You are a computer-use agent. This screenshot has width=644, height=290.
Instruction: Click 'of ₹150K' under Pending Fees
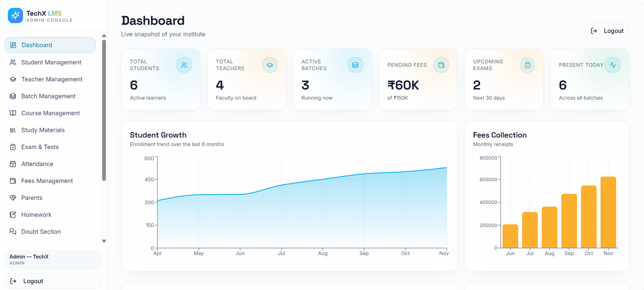tap(398, 98)
